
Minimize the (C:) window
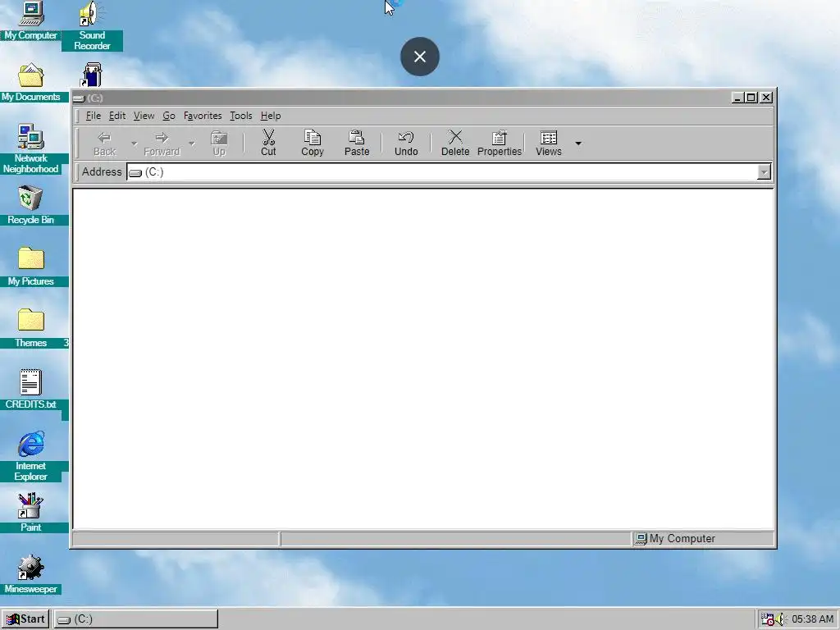(x=737, y=98)
